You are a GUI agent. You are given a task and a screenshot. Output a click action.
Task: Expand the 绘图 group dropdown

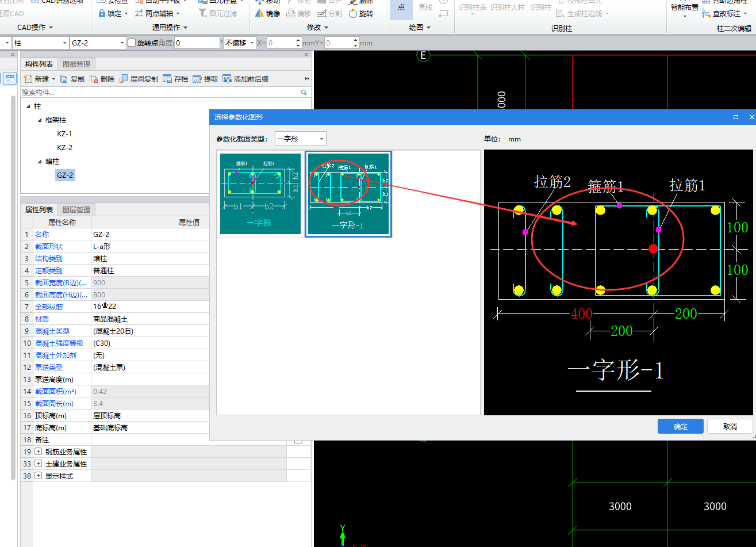[x=428, y=28]
